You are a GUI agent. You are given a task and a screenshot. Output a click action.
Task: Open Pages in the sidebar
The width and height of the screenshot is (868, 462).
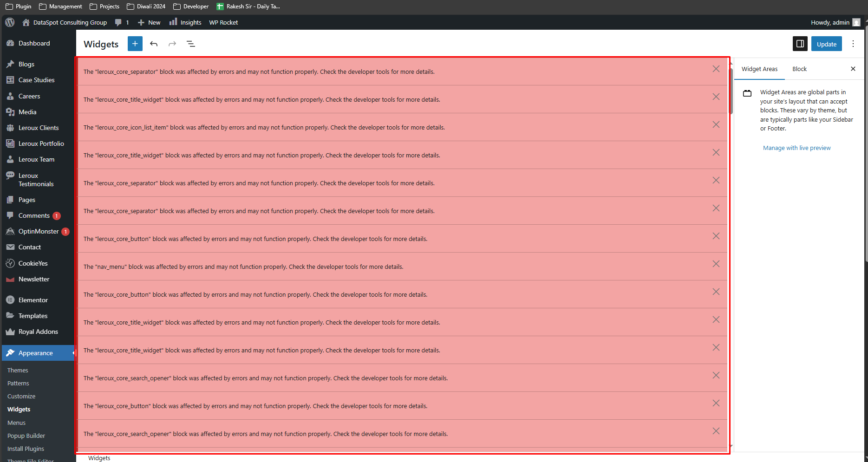pos(38,200)
